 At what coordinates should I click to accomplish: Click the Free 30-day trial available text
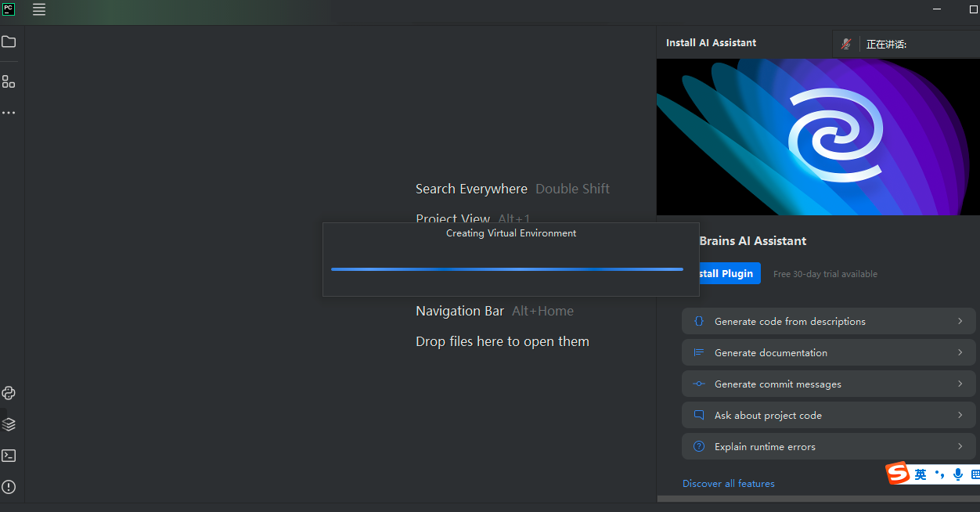click(x=825, y=274)
